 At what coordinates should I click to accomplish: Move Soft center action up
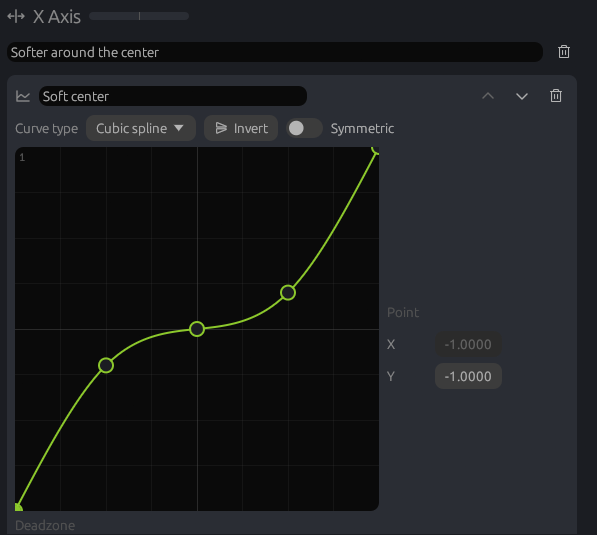(x=488, y=96)
